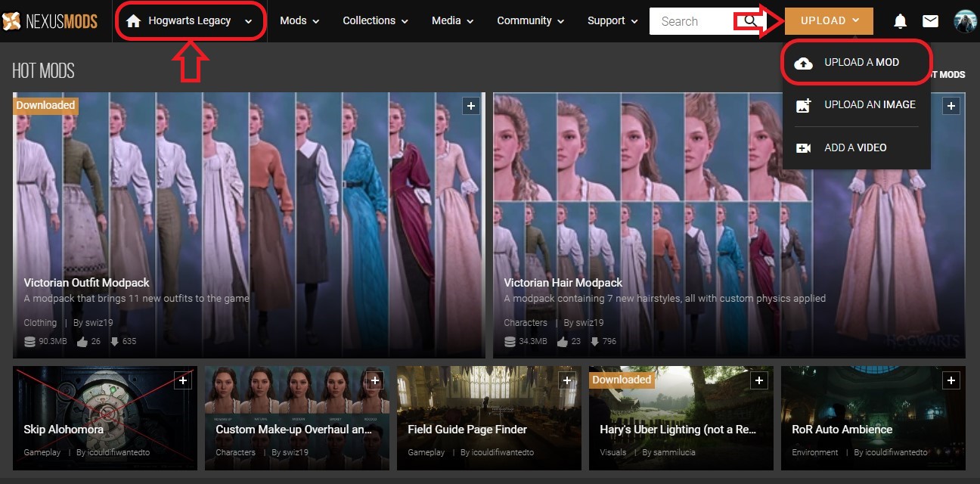980x484 pixels.
Task: Click the Nexus Mods logo
Action: coord(50,21)
